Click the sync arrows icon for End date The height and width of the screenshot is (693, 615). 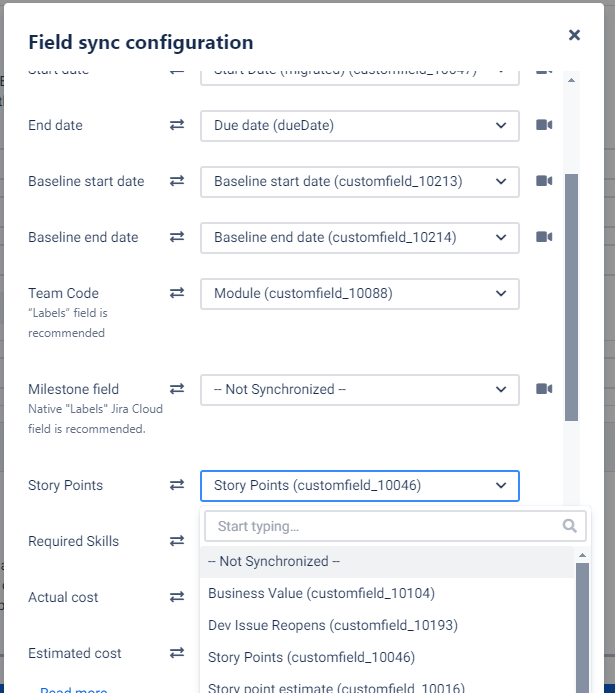click(177, 125)
